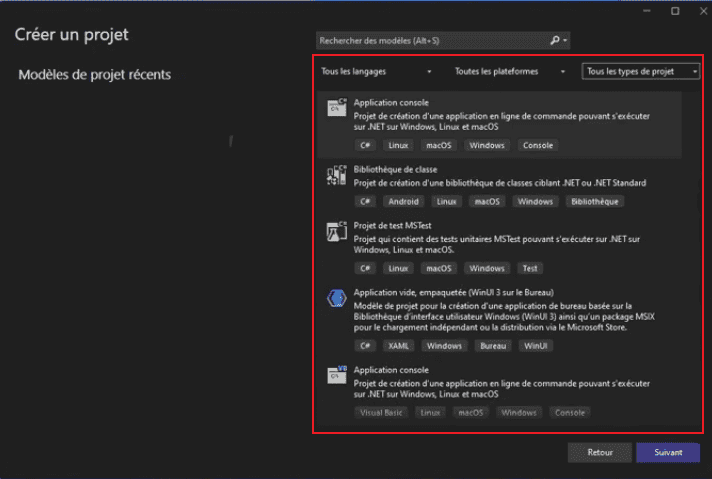Minimize the Créer un projet window

[x=647, y=11]
